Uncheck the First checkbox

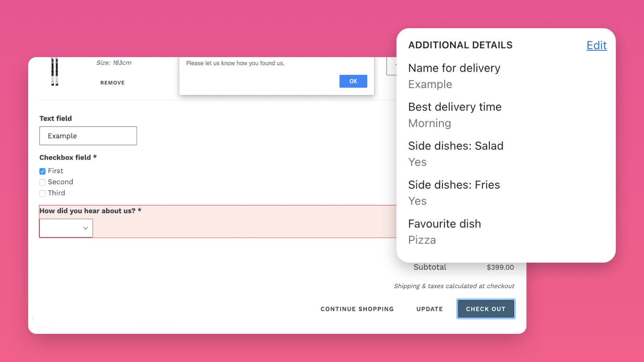click(42, 171)
